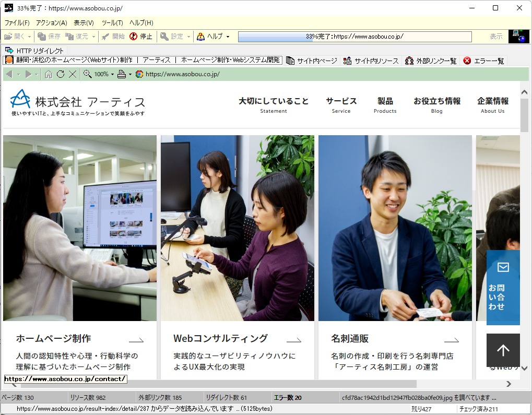The width and height of the screenshot is (532, 415).
Task: Click the horizontal scrollbar thumb
Action: pyautogui.click(x=219, y=384)
